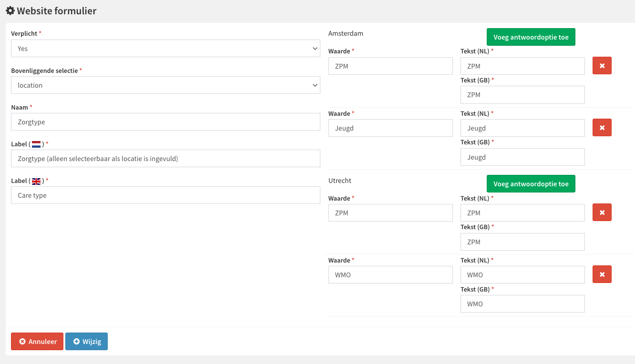Image resolution: width=635 pixels, height=364 pixels.
Task: Click the UK flag icon in Label
Action: (36, 181)
